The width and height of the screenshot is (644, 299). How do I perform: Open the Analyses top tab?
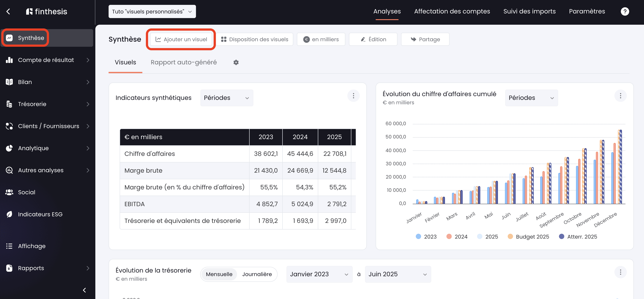387,11
